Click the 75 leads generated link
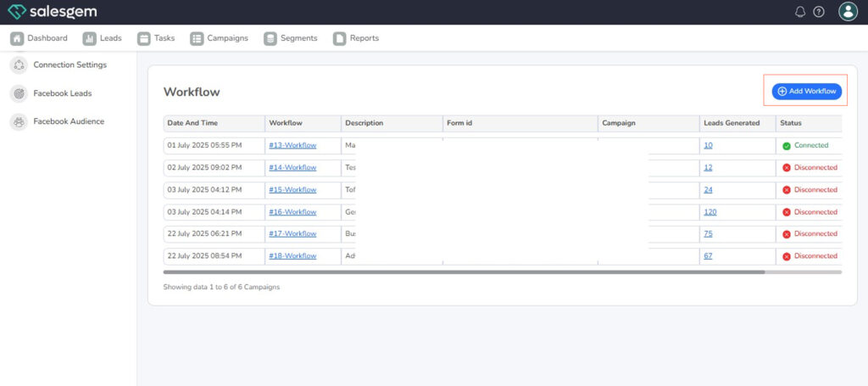Screen dimensions: 868x386 (x=708, y=234)
